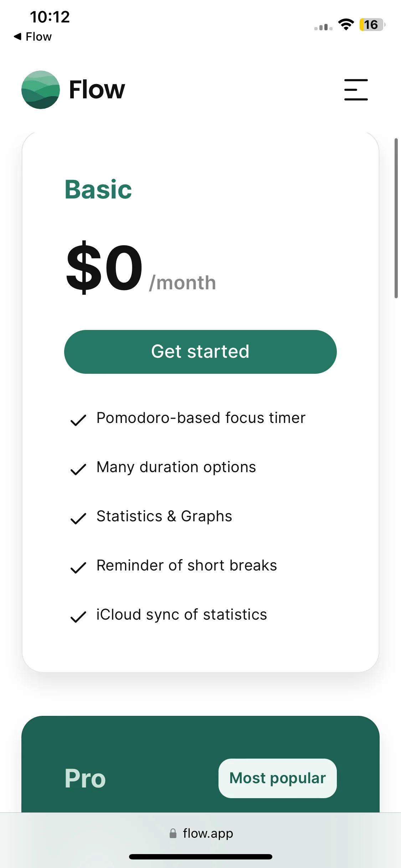The image size is (401, 868).
Task: Tap the home indicator bar
Action: point(201,857)
